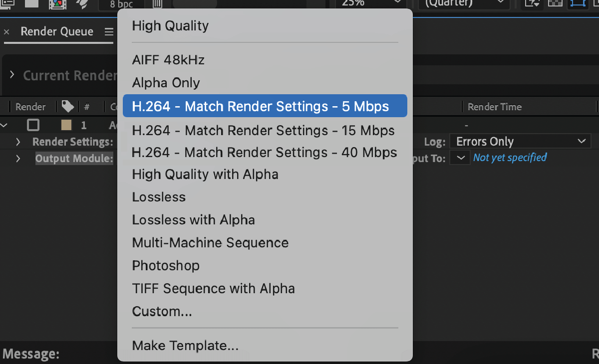Select H.264 Match Render Settings 15 Mbps
This screenshot has width=599, height=364.
click(x=263, y=131)
